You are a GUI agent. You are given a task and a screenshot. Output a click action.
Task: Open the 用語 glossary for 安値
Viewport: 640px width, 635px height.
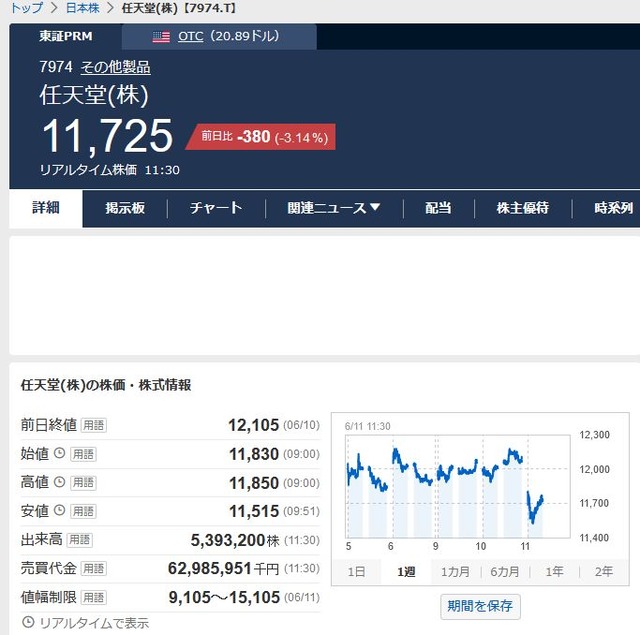pos(83,511)
